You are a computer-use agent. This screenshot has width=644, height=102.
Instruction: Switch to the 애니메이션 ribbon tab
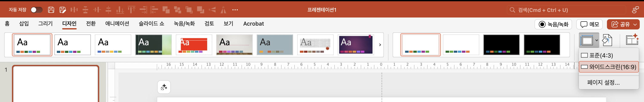[117, 23]
